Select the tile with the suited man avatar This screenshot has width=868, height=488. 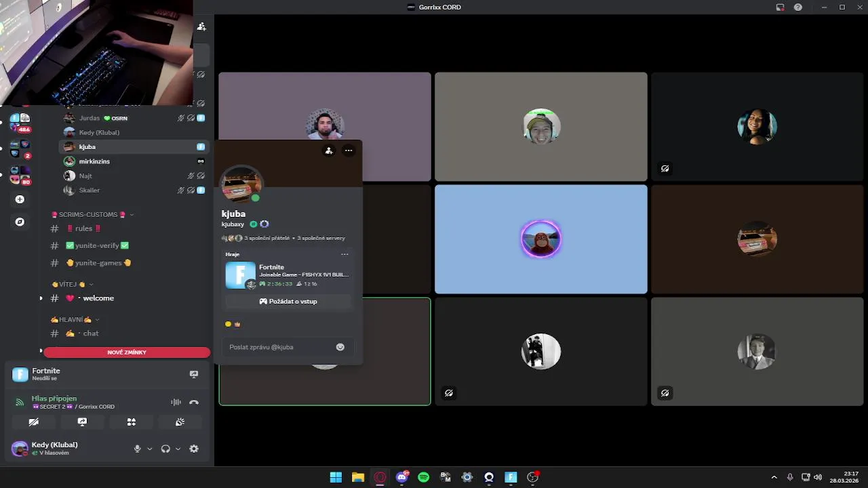pos(757,351)
